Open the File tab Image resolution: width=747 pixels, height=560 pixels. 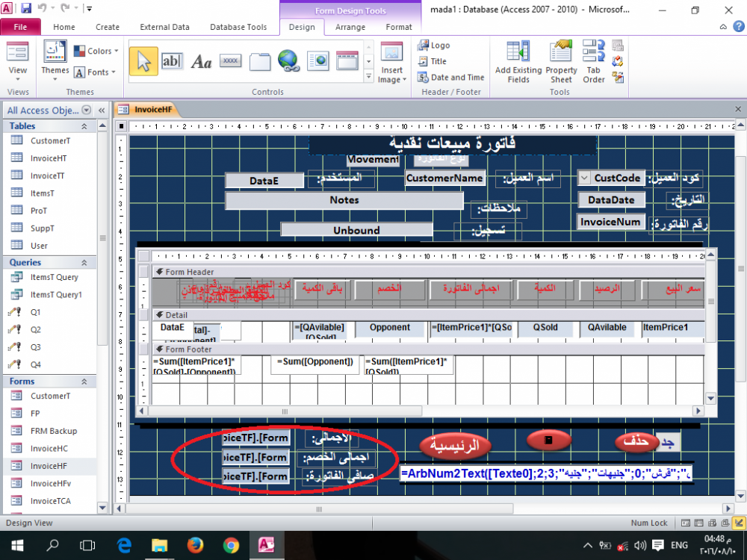20,27
